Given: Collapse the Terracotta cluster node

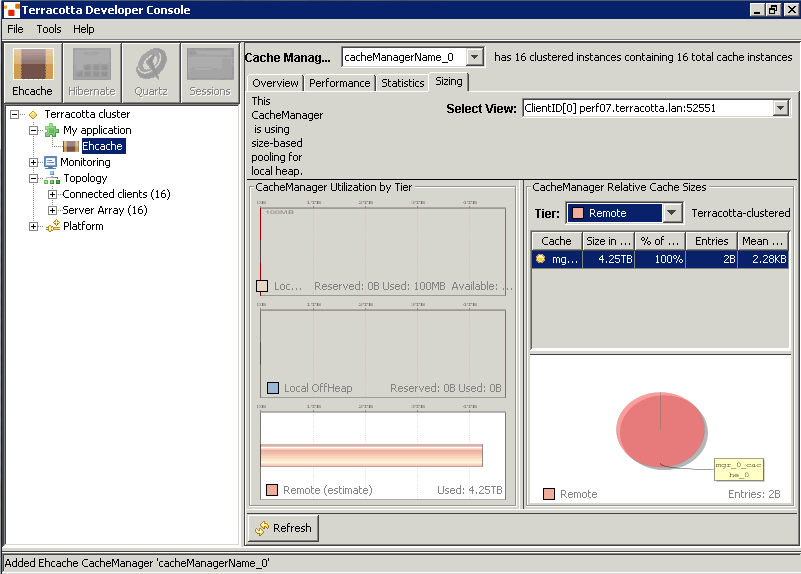Looking at the screenshot, I should [x=14, y=114].
